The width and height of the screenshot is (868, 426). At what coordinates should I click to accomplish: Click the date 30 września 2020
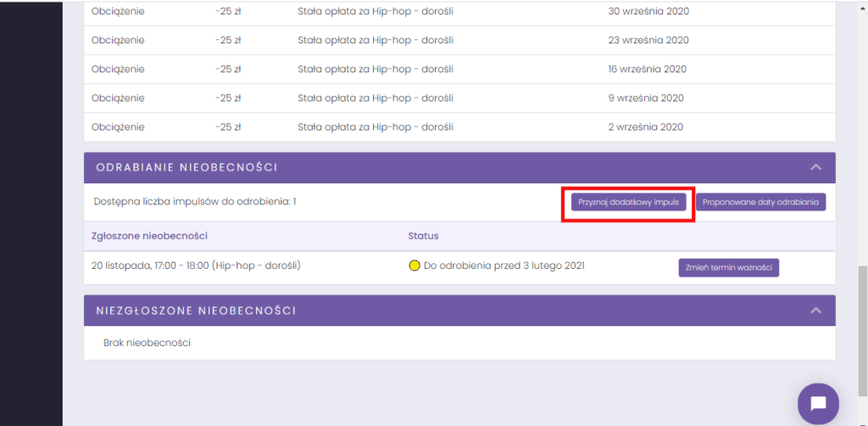648,11
